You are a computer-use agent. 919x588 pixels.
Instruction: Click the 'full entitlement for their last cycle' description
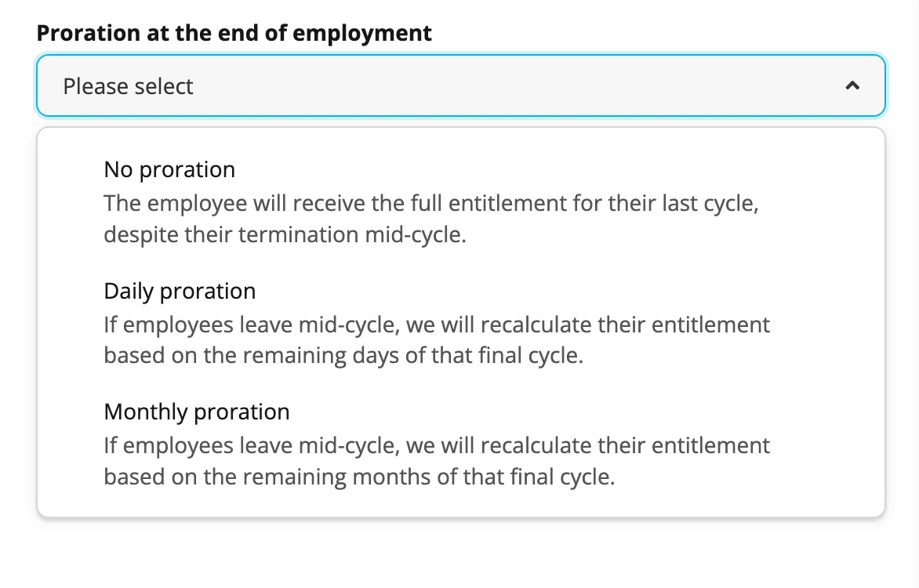(x=431, y=219)
